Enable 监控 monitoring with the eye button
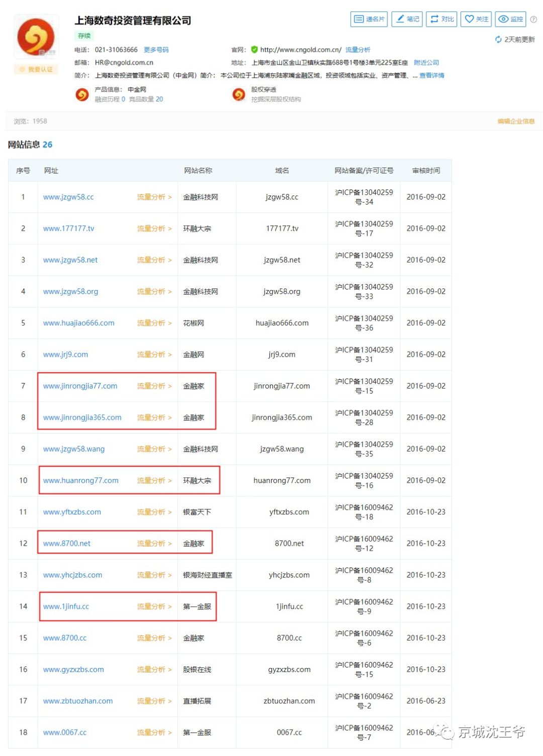This screenshot has height=756, width=543. coord(510,19)
